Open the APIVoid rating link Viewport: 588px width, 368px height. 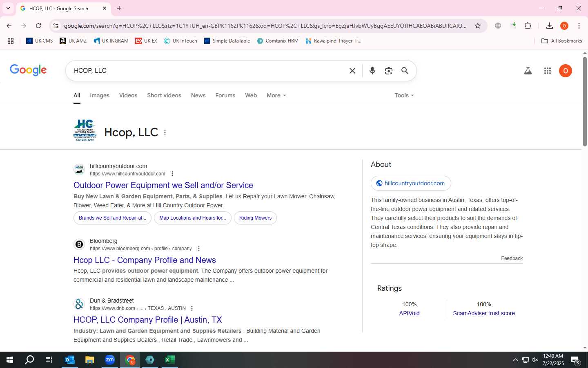pos(409,313)
